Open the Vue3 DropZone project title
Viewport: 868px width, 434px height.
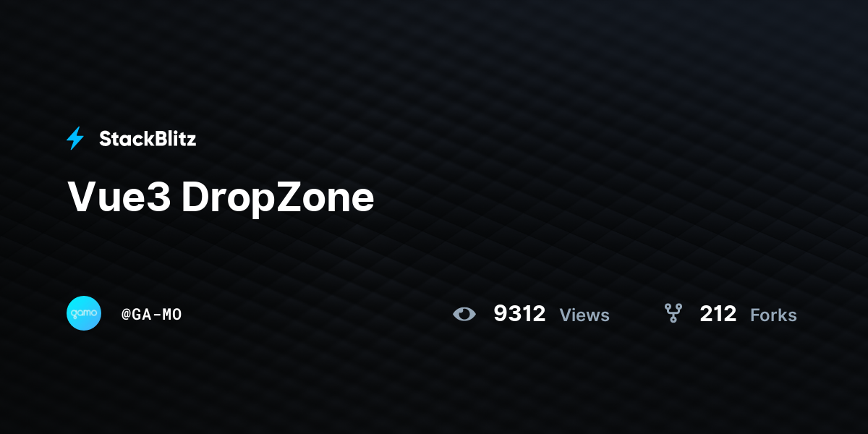pos(221,197)
